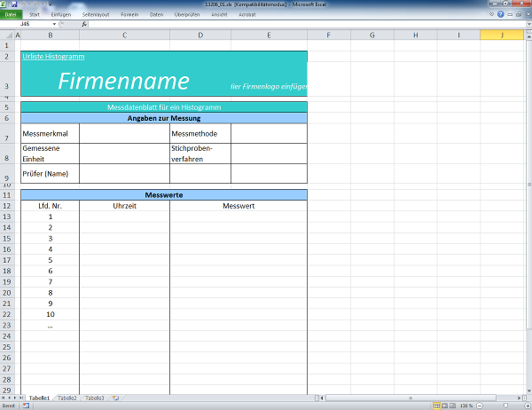Open the Datei tab
The image size is (532, 410).
[11, 15]
